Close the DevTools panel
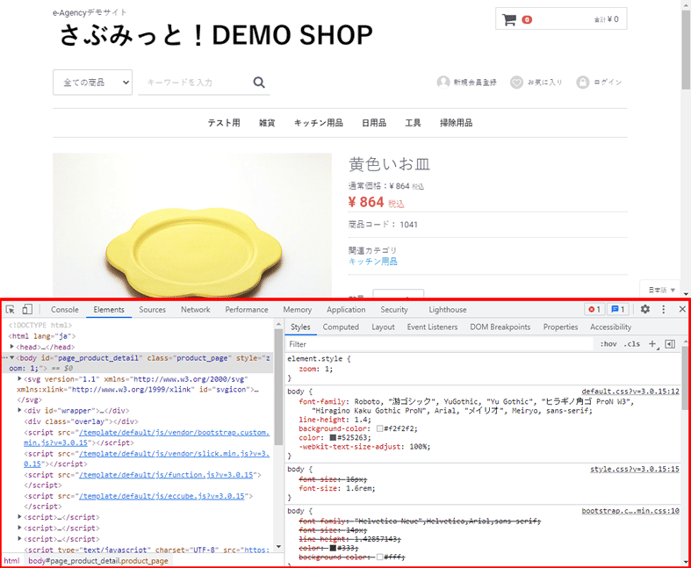This screenshot has height=568, width=691. click(682, 309)
